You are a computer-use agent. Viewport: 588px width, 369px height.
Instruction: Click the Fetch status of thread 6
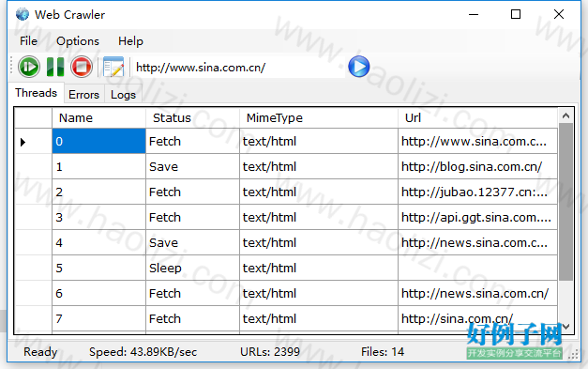[192, 293]
